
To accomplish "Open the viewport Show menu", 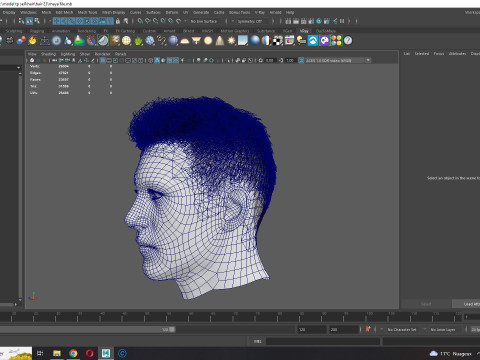I will pyautogui.click(x=85, y=54).
